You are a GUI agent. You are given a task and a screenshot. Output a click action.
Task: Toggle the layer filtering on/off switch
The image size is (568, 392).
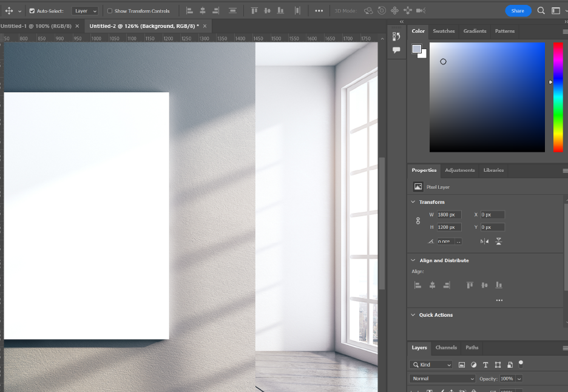521,363
